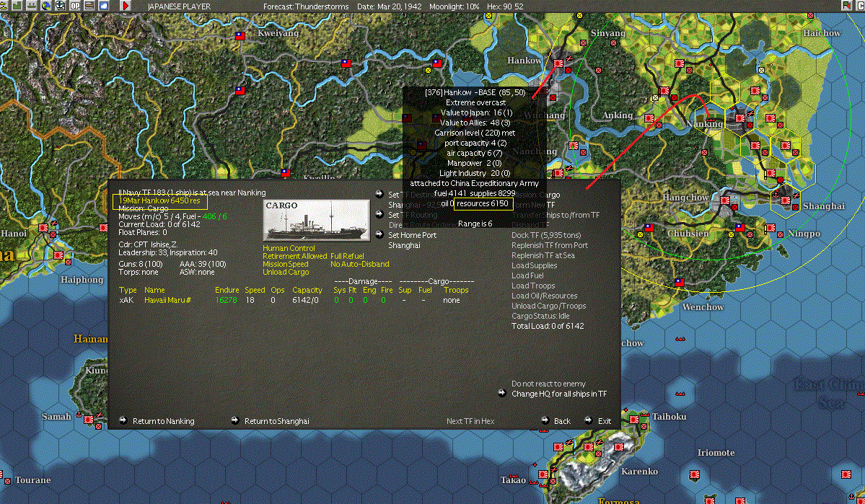Click Dock TF (5,935 tons)
Viewport: 865px width, 504px height.
click(x=546, y=235)
